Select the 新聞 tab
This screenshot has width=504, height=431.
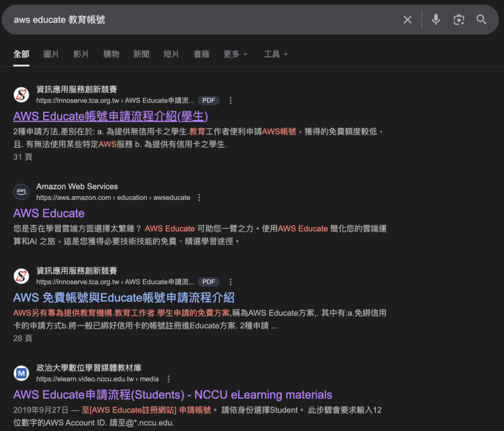click(141, 54)
